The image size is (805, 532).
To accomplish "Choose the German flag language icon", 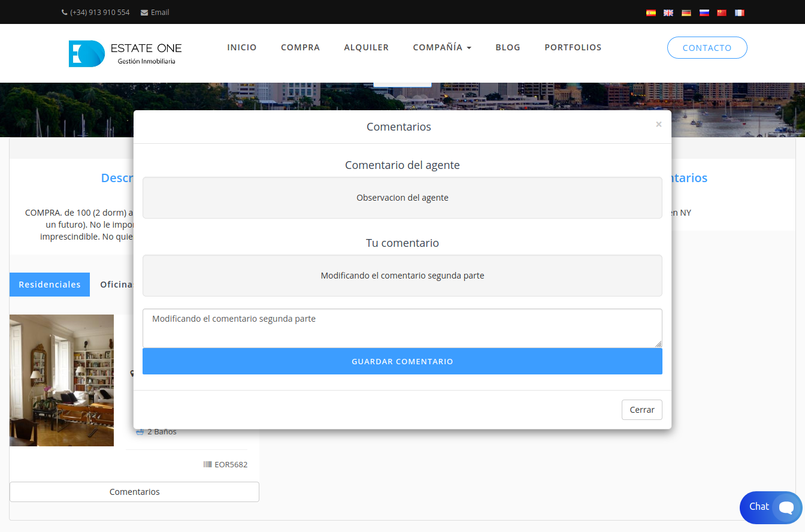I will tap(686, 13).
